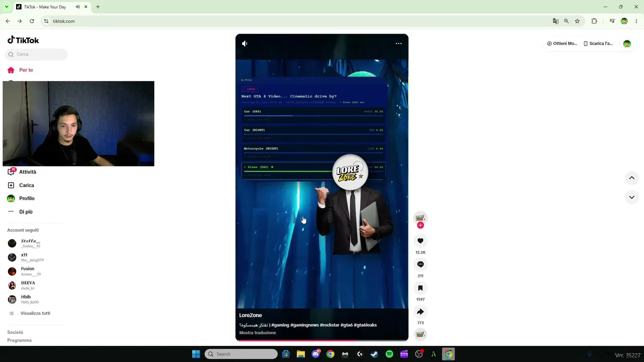Viewport: 644px width, 362px height.
Task: Open OBS Studio from the taskbar
Action: (x=419, y=354)
